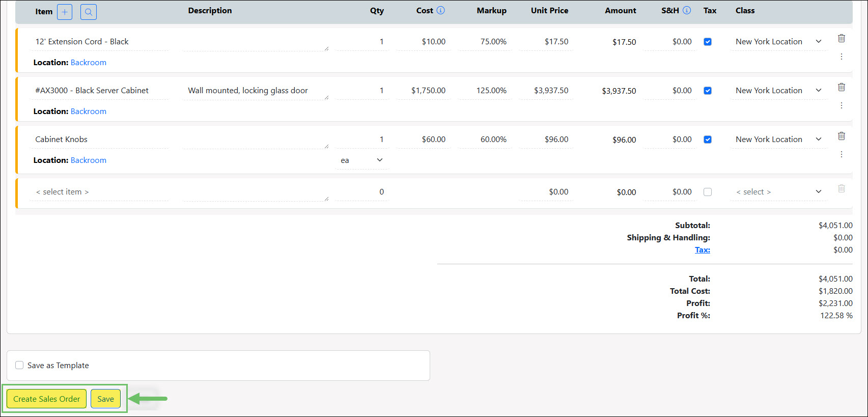Open Backroom location link for Cabinet Knobs
The height and width of the screenshot is (417, 868).
89,160
